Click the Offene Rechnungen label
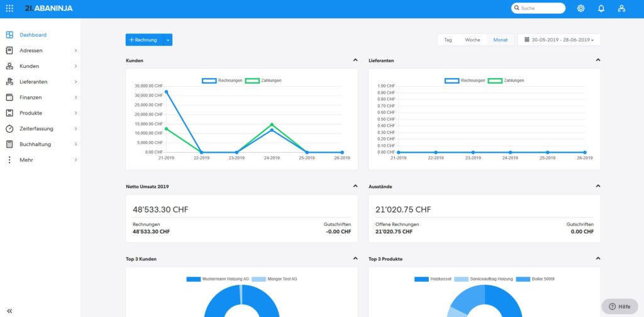The width and height of the screenshot is (644, 317). [397, 224]
